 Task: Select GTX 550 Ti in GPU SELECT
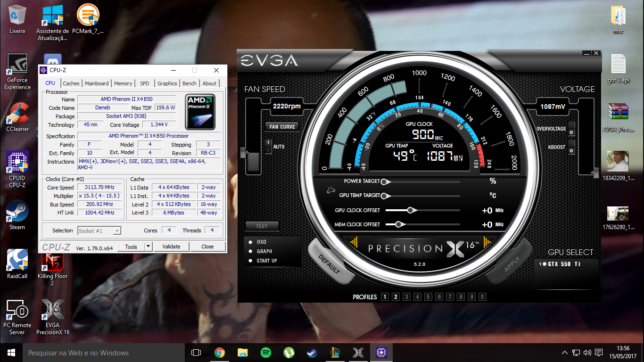coord(561,264)
